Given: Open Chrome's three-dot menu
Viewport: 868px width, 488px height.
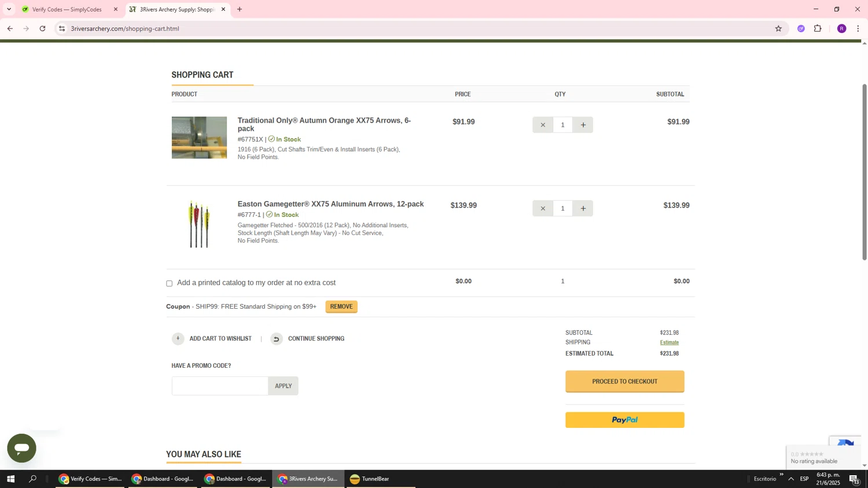Looking at the screenshot, I should (x=858, y=28).
